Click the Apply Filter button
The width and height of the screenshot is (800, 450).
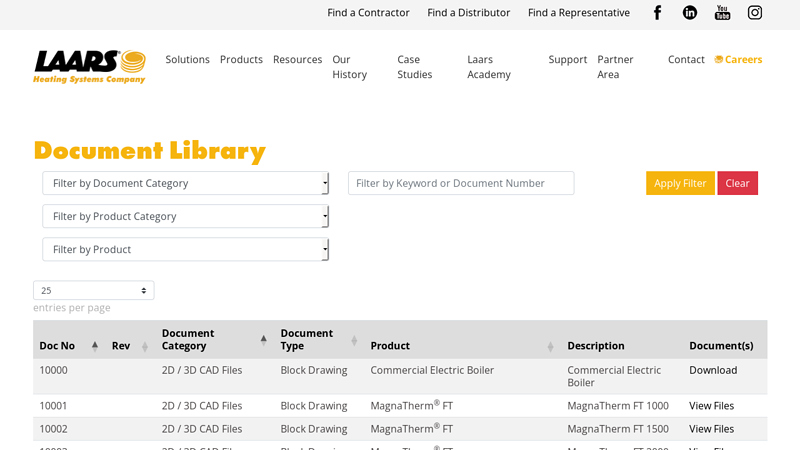(x=680, y=183)
